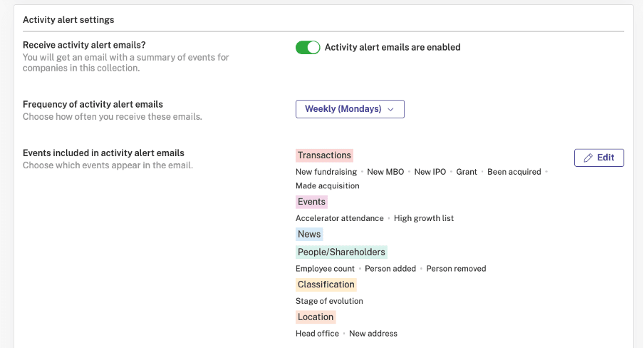Click the 'Activity alert settings' heading
The width and height of the screenshot is (644, 348).
[x=68, y=20]
